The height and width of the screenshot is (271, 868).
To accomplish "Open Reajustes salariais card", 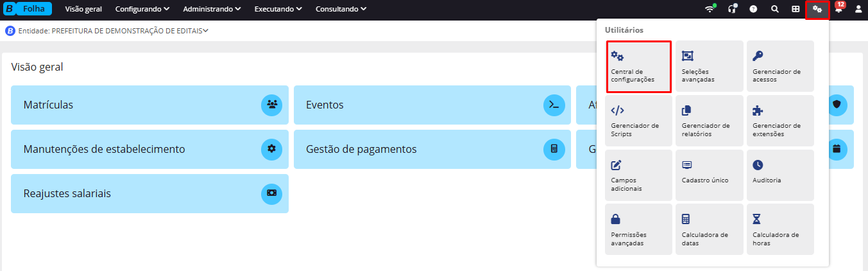I will coord(149,193).
